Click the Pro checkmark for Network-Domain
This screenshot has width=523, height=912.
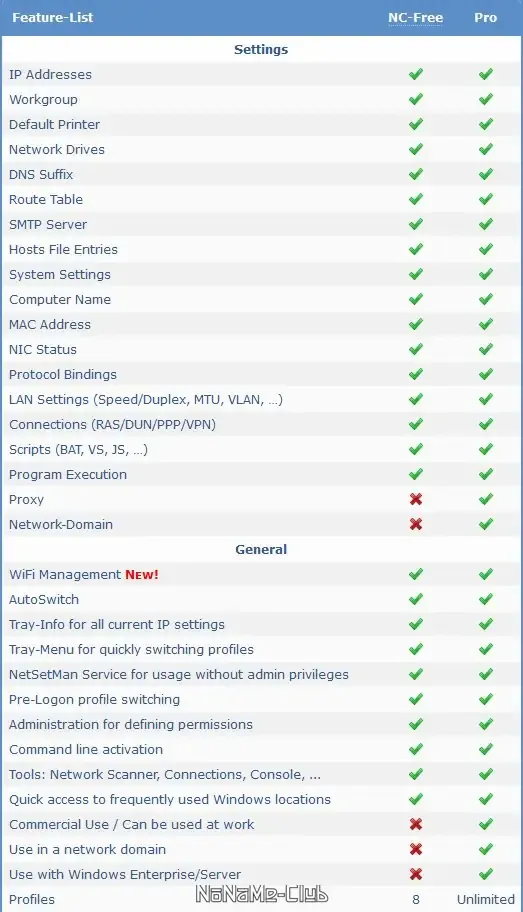pos(486,524)
